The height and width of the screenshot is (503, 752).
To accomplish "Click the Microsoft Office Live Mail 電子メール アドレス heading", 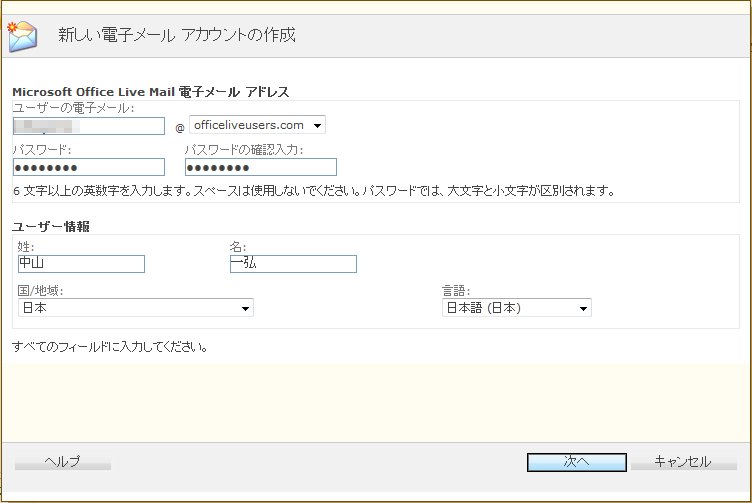I will [151, 92].
